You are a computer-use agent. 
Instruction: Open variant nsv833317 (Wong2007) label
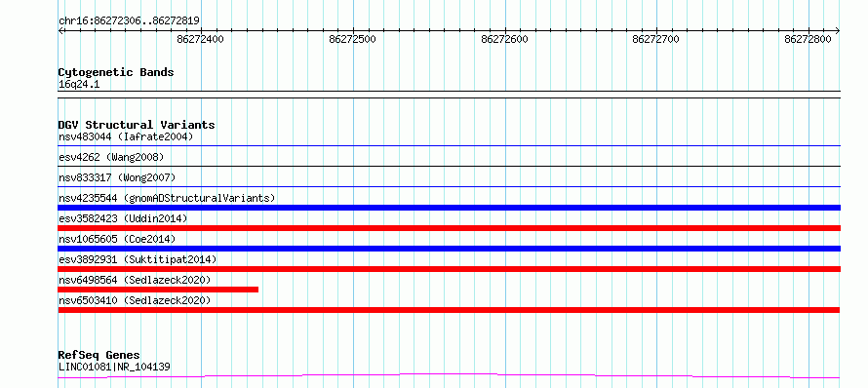(x=117, y=177)
